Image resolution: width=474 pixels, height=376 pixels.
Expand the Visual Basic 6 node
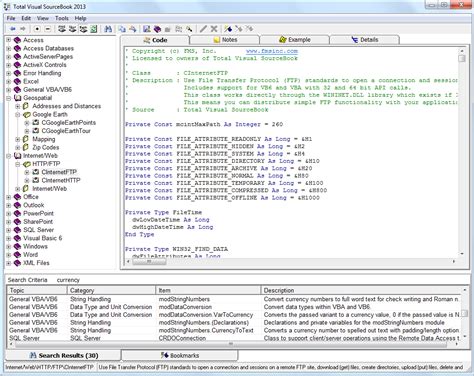[x=9, y=238]
